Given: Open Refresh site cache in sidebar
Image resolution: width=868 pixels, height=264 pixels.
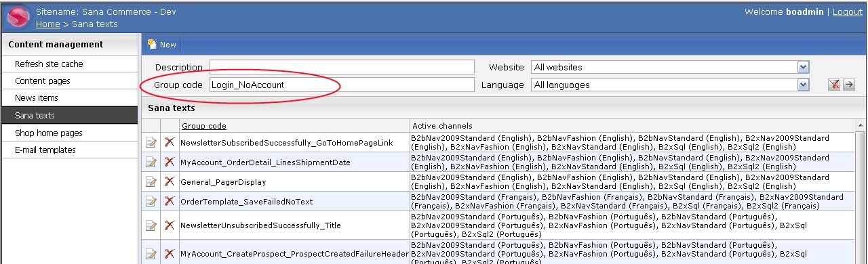Looking at the screenshot, I should click(69, 64).
